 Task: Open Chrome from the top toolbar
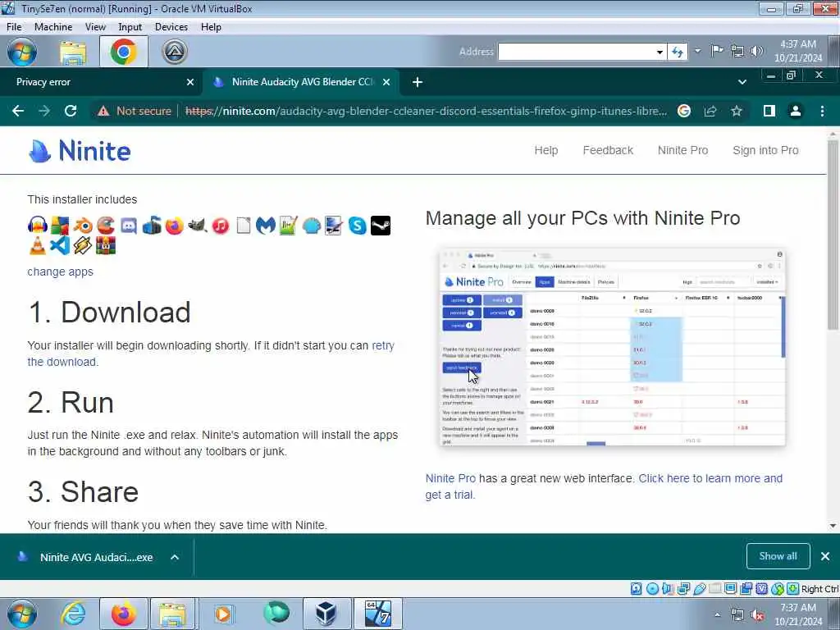pos(124,52)
